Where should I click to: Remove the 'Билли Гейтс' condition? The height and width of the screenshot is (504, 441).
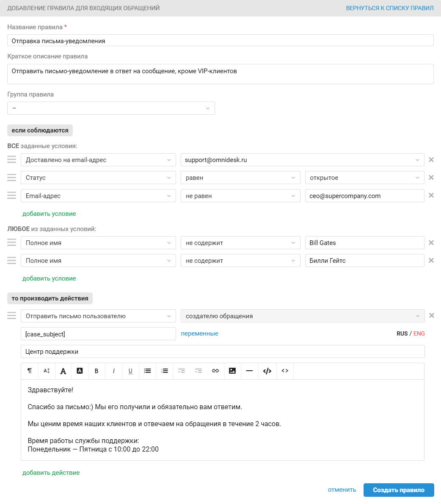tap(431, 260)
